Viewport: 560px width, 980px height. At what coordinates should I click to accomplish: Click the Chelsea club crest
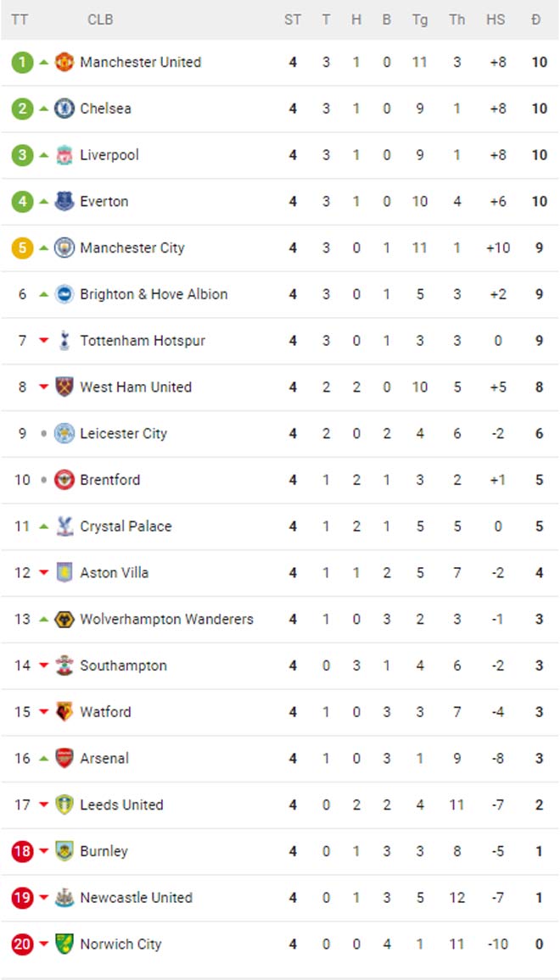coord(64,109)
